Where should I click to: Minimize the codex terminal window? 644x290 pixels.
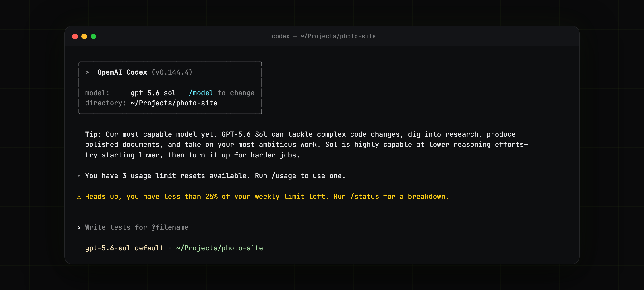point(84,37)
